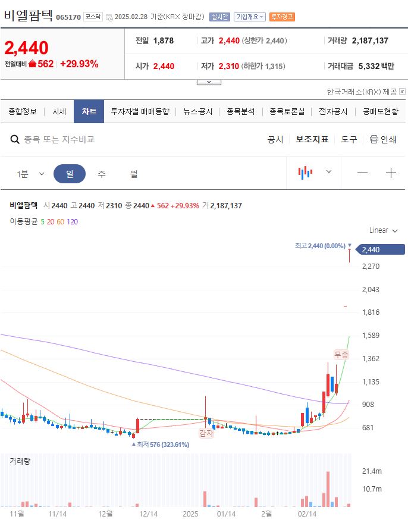Screen dimensions: 408x532
Task: Select the 차트 tab
Action: tap(89, 111)
